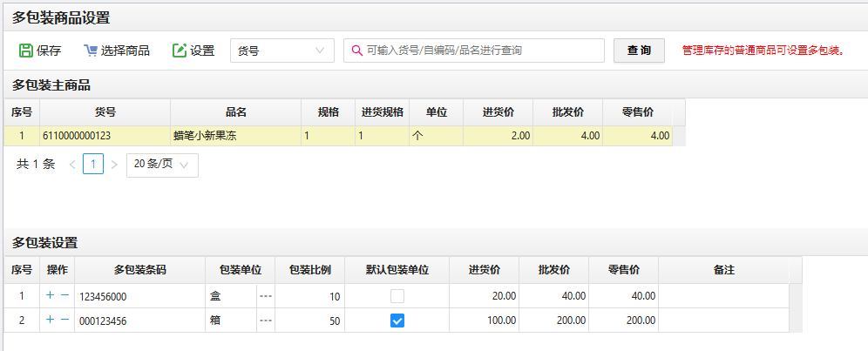
Task: Go to page 1 in pagination
Action: (x=93, y=164)
